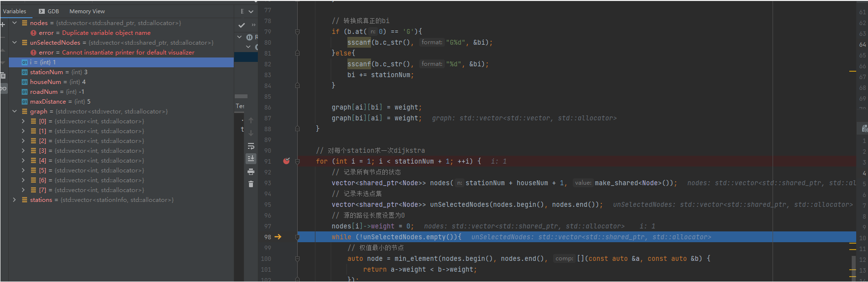Image resolution: width=868 pixels, height=282 pixels.
Task: Expand graph element [0]
Action: click(23, 121)
